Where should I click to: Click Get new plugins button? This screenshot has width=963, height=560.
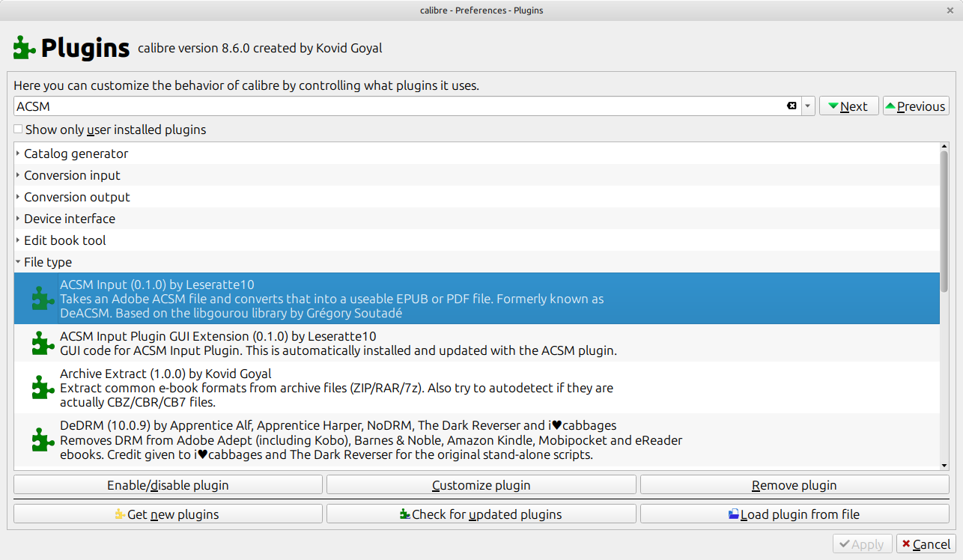168,514
